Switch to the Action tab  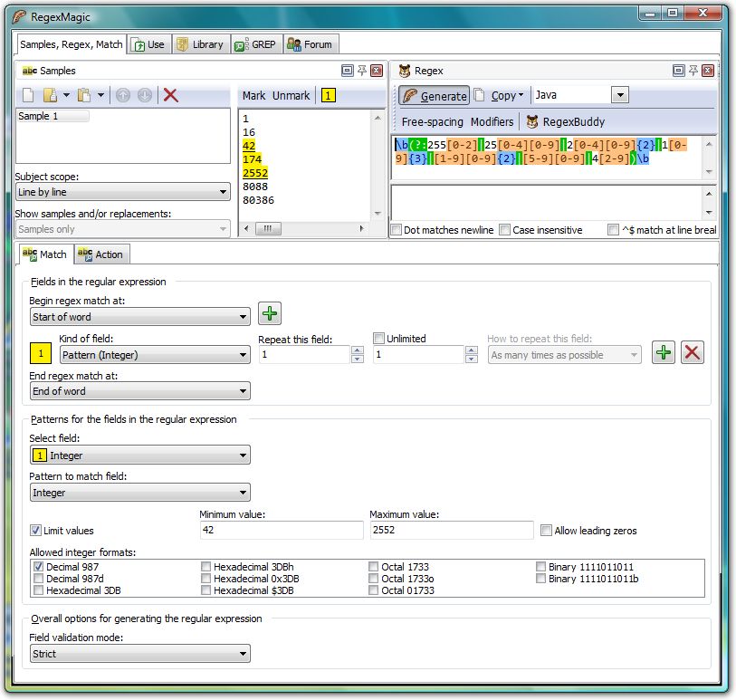(101, 254)
